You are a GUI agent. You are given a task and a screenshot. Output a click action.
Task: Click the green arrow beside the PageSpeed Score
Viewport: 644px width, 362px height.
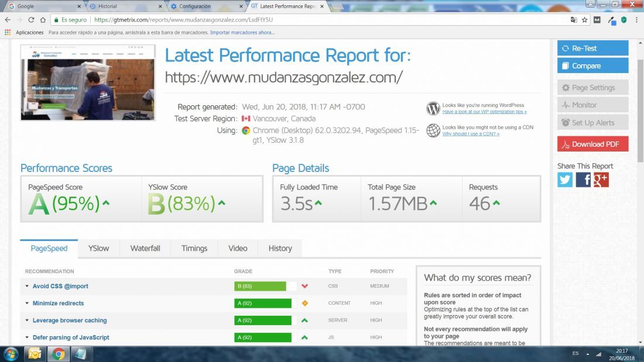(106, 203)
